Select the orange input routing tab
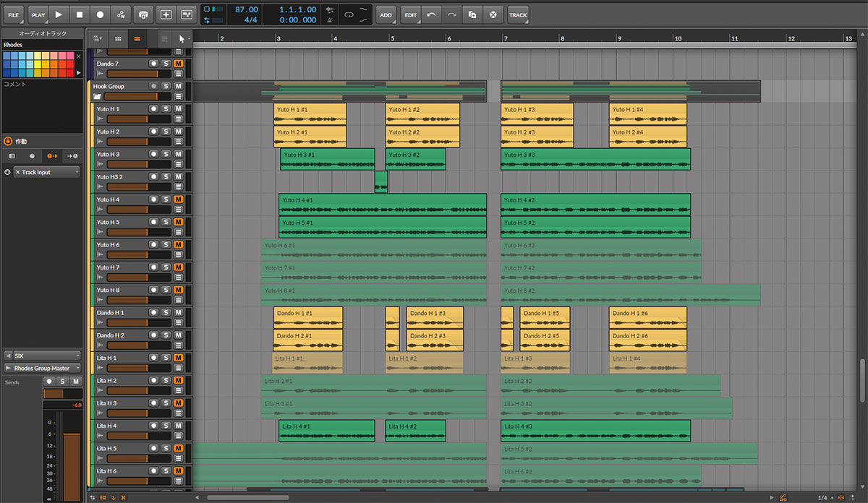Viewport: 868px width, 503px height. click(x=51, y=155)
